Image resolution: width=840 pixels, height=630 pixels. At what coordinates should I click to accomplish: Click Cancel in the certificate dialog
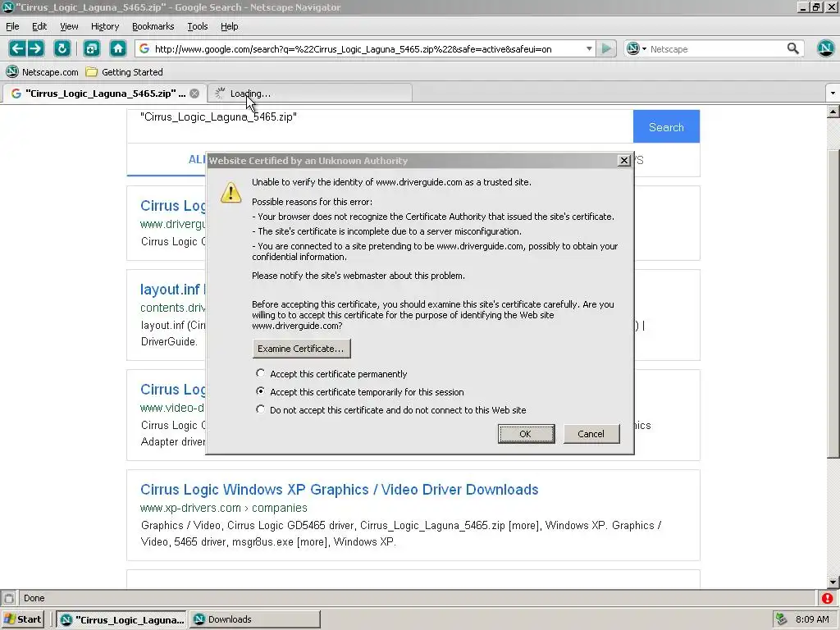click(591, 434)
